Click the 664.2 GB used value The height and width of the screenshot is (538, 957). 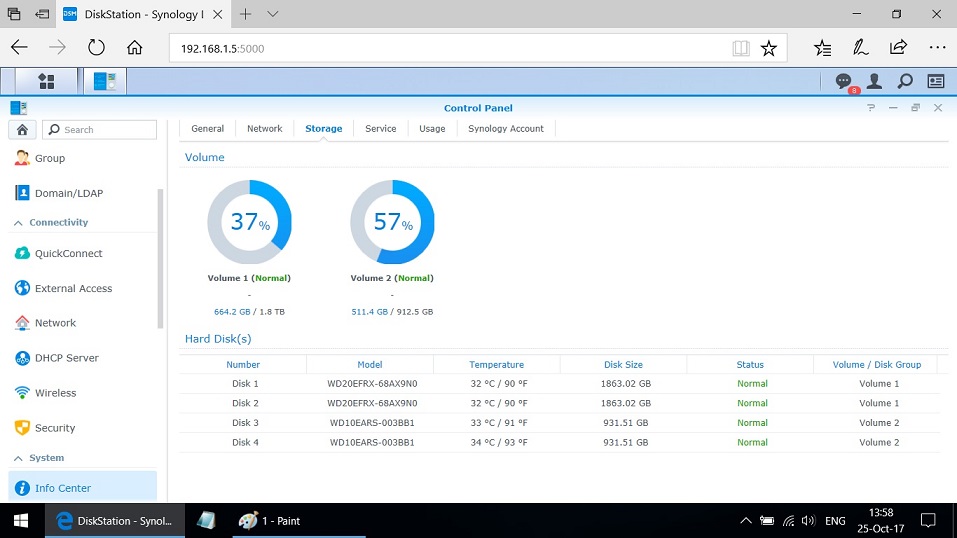[x=232, y=311]
